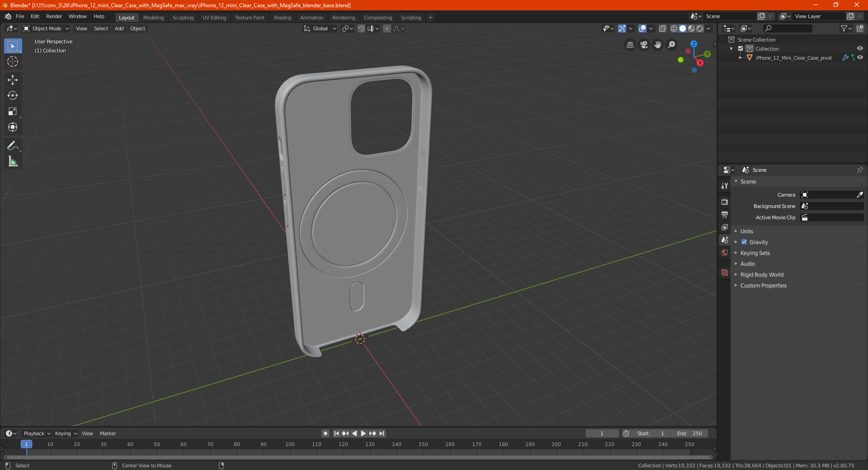The height and width of the screenshot is (470, 868).
Task: Open the View Layer properties tab
Action: [x=725, y=227]
